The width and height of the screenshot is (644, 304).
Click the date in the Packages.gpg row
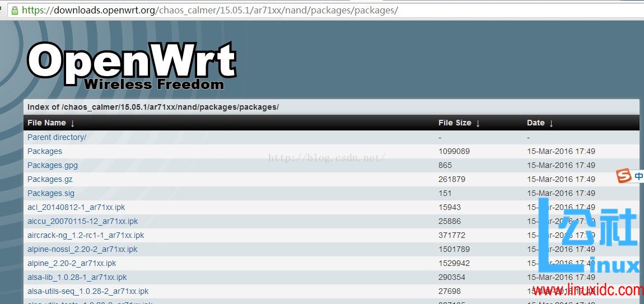pyautogui.click(x=561, y=165)
